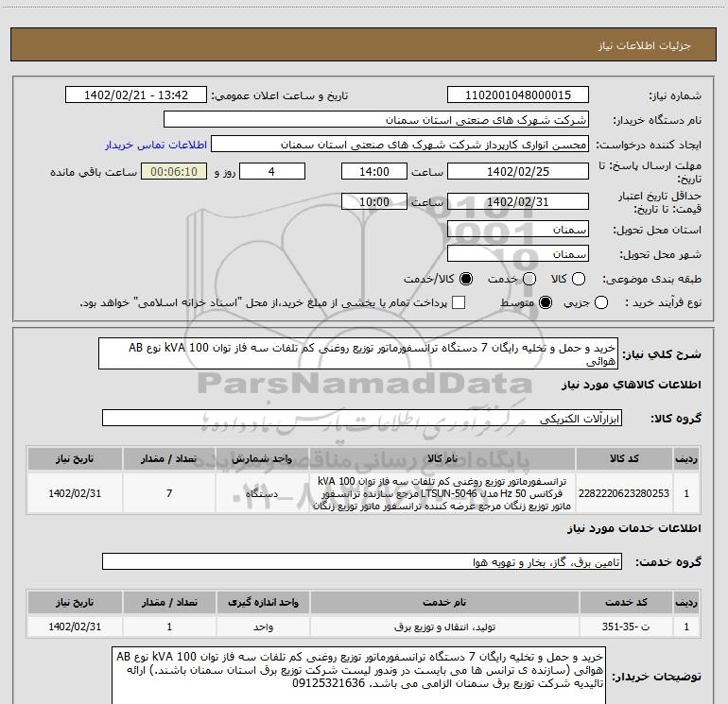Click the transformer product name cell
This screenshot has height=704, width=728.
(x=442, y=493)
